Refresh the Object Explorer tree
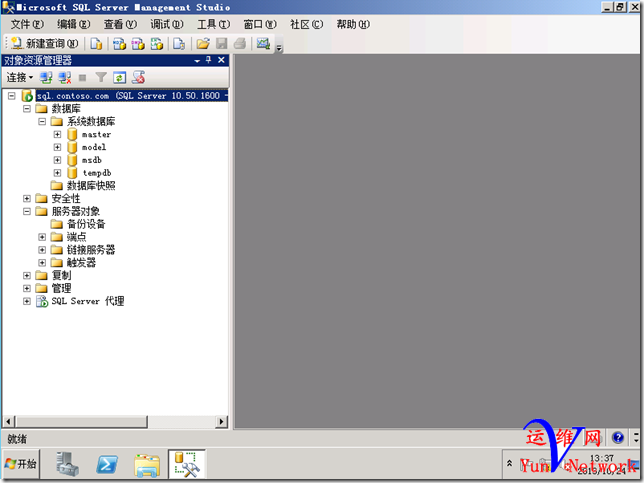The image size is (644, 483). 120,77
